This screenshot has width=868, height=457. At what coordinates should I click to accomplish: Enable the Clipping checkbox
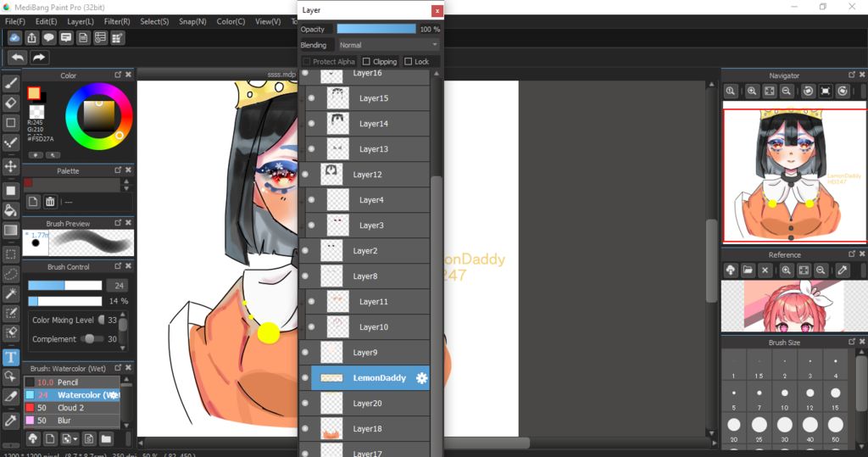(366, 62)
